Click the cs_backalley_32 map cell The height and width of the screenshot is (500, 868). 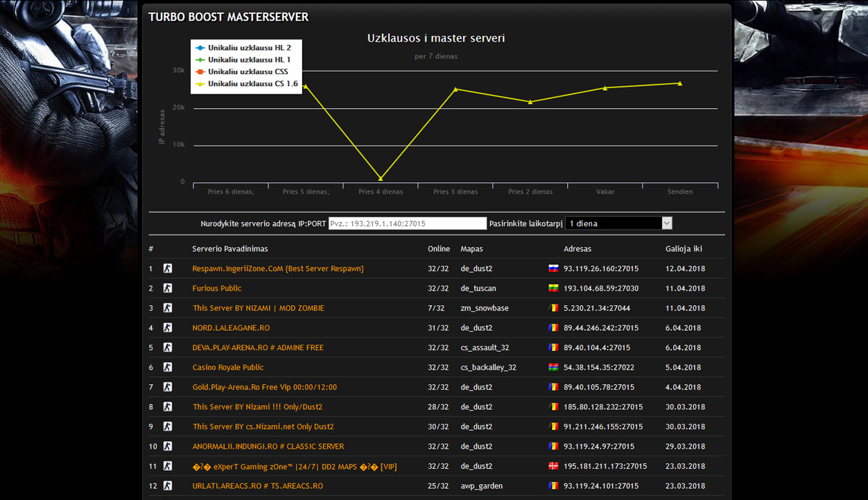tap(488, 367)
